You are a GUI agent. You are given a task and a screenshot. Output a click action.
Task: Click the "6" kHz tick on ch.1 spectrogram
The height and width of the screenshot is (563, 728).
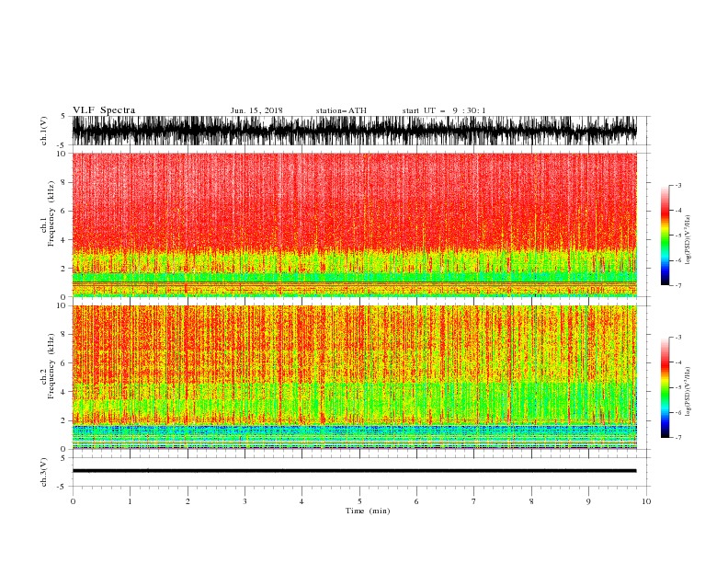click(63, 211)
